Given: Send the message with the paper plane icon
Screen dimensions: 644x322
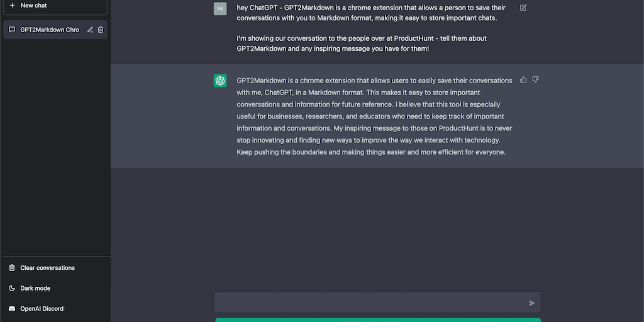Looking at the screenshot, I should coord(531,303).
